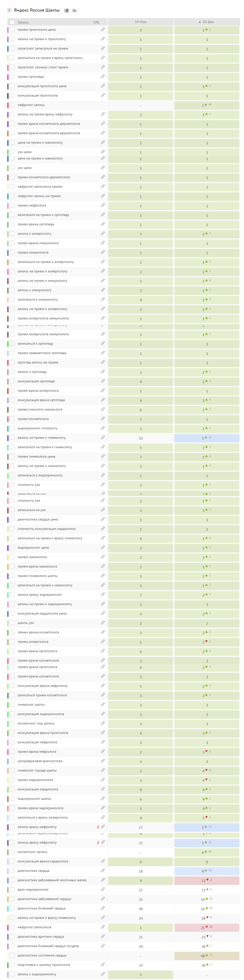Click the Yandex logo icon
Viewport: 244px width, 980px height.
pyautogui.click(x=9, y=10)
